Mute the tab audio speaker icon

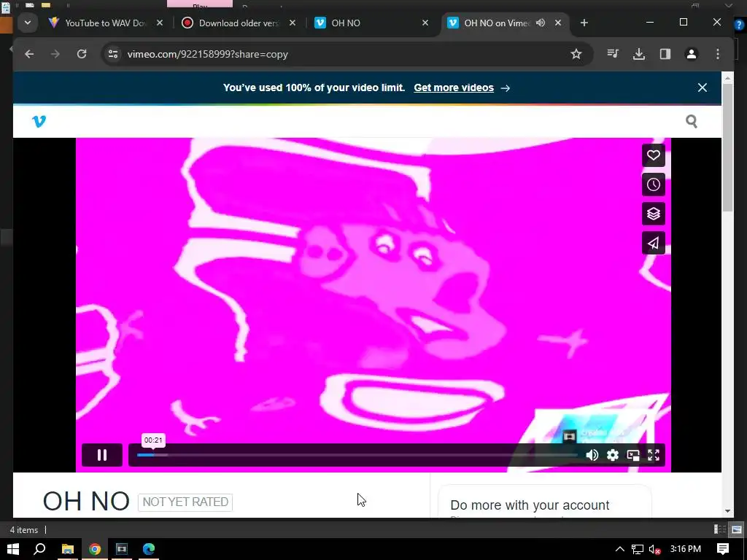click(541, 23)
